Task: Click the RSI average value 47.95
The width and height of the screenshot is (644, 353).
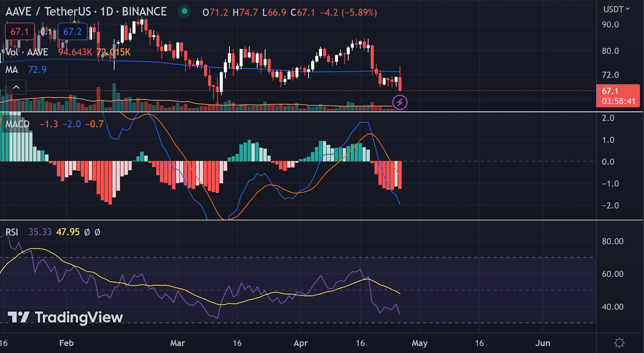Action: pos(68,232)
